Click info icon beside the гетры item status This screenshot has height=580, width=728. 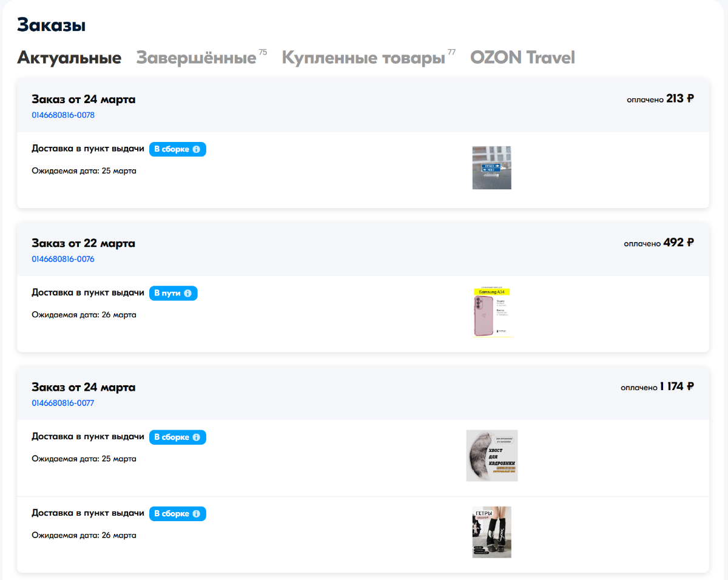tap(196, 514)
